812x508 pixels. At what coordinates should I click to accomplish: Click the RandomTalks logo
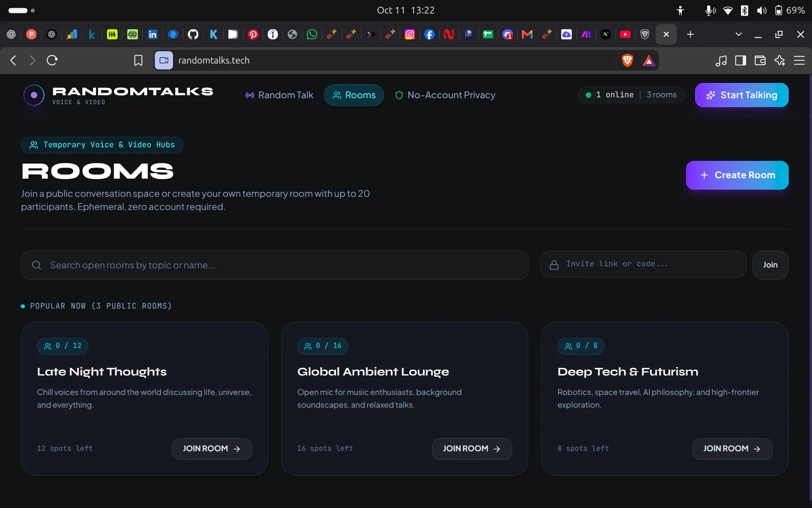point(118,95)
